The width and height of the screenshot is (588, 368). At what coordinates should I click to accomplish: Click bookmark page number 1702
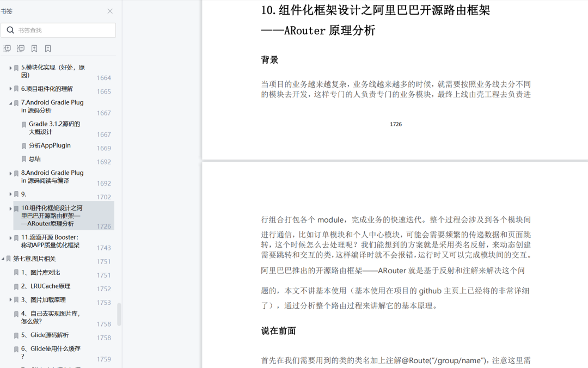pos(104,197)
